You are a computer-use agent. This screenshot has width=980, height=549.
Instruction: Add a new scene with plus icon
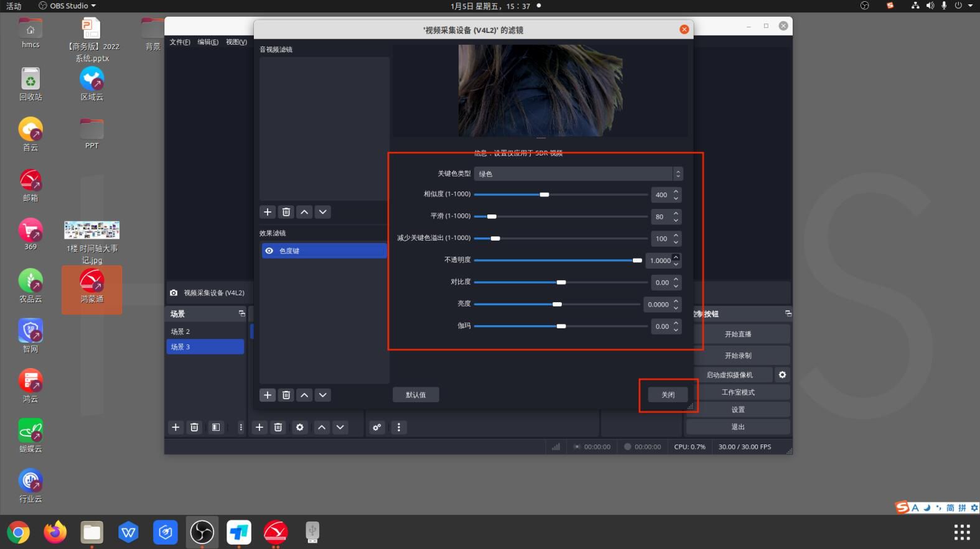pos(175,427)
